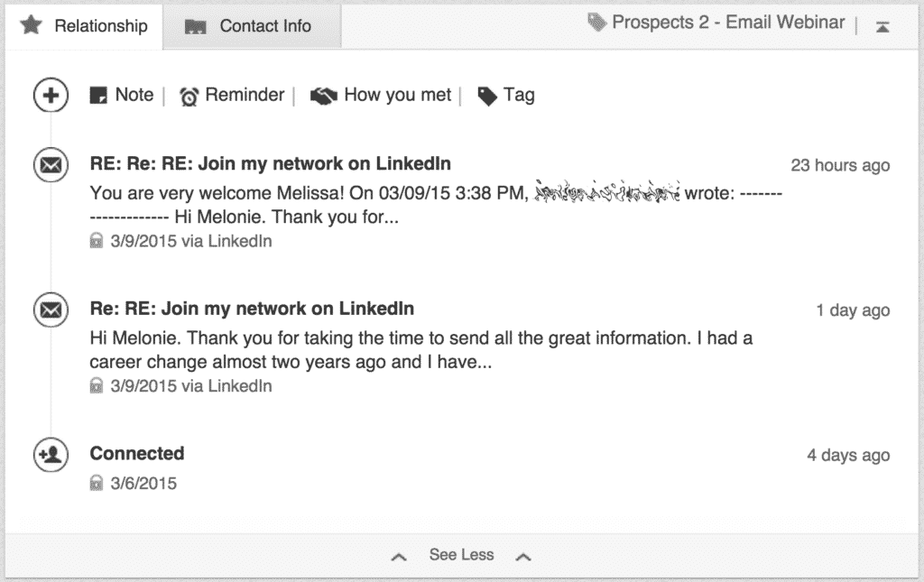Click the How you met handshake icon
The image size is (924, 582).
pyautogui.click(x=323, y=97)
